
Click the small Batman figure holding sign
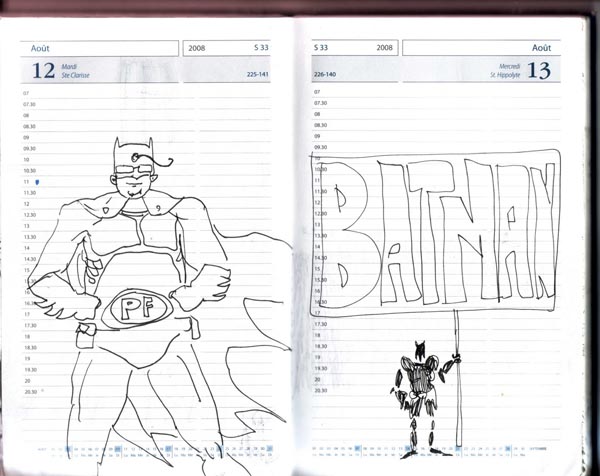pos(425,398)
